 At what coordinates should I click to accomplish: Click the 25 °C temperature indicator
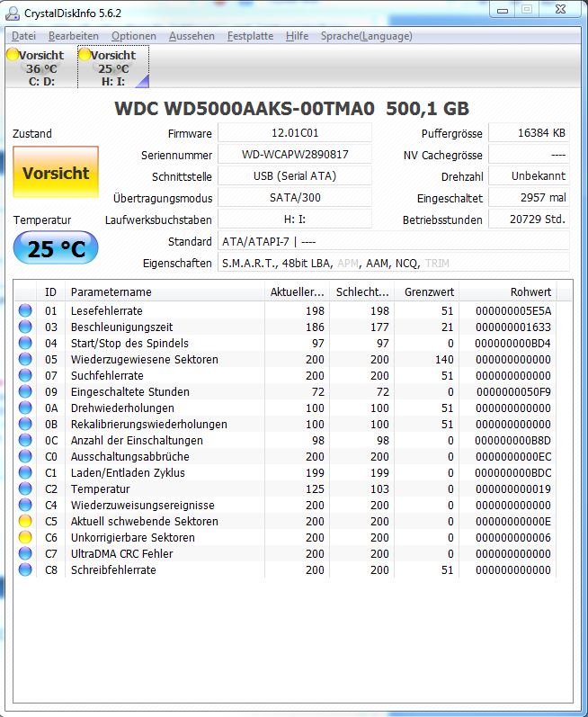coord(56,249)
